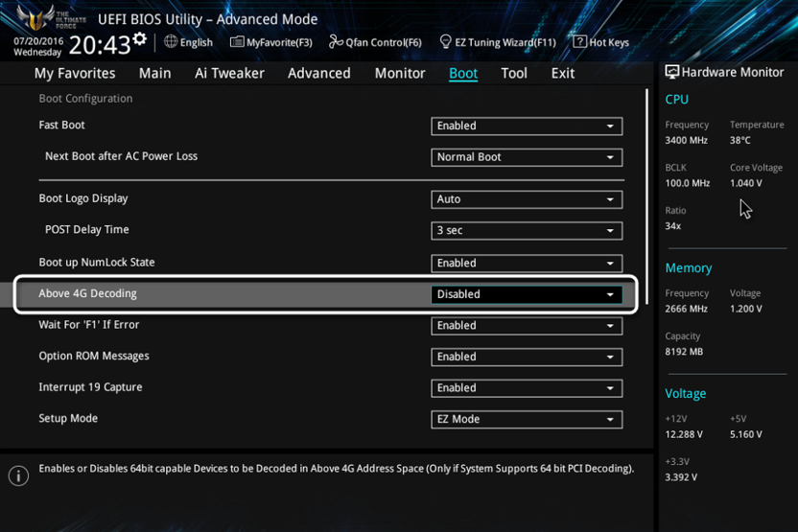This screenshot has width=798, height=532.
Task: Select the Boot tab
Action: tap(463, 73)
